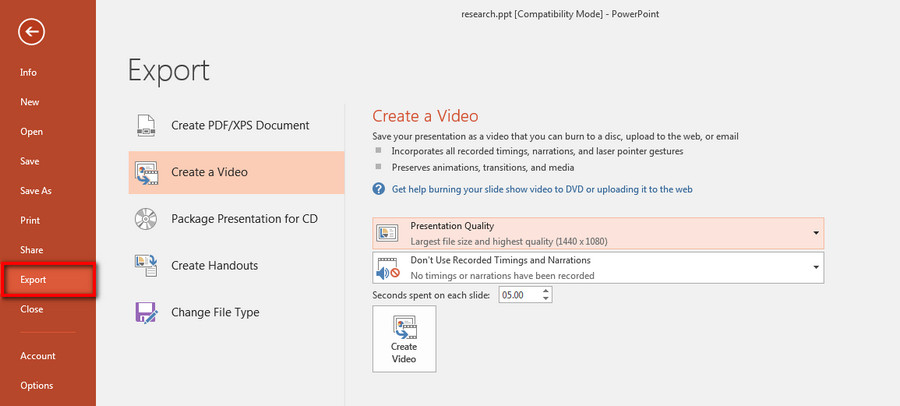Click the Create a Video filmstrip icon

point(145,172)
